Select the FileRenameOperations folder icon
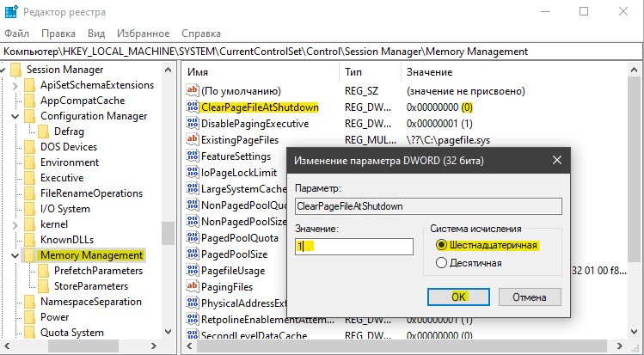644x355 pixels. (x=29, y=193)
